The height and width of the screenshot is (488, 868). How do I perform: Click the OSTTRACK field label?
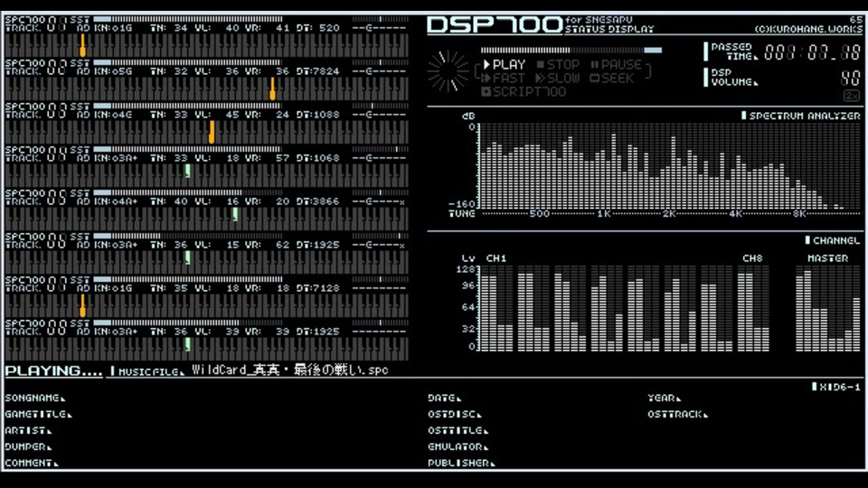point(677,414)
